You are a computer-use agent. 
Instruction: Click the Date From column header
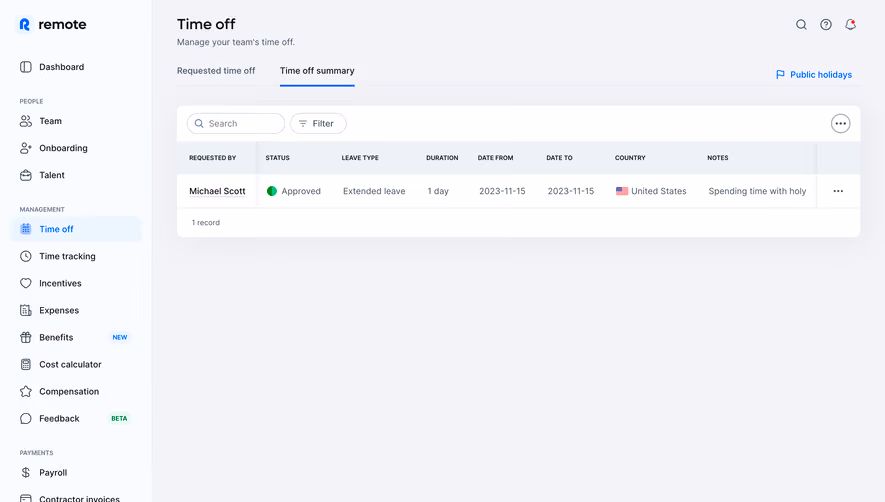(x=495, y=158)
